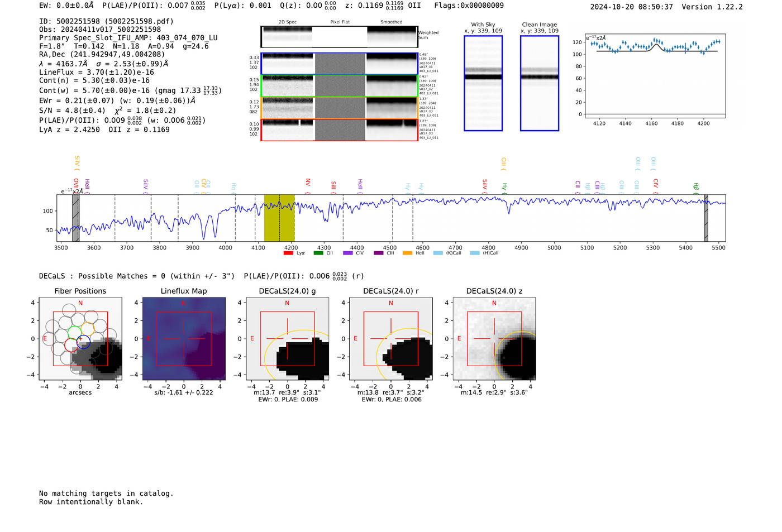
Task: Click the 'Flags:0x00000009' header entry
Action: coord(469,6)
